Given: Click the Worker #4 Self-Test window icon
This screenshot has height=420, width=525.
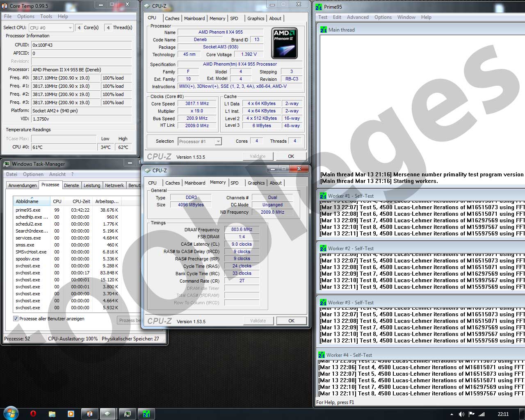Looking at the screenshot, I should coord(322,355).
